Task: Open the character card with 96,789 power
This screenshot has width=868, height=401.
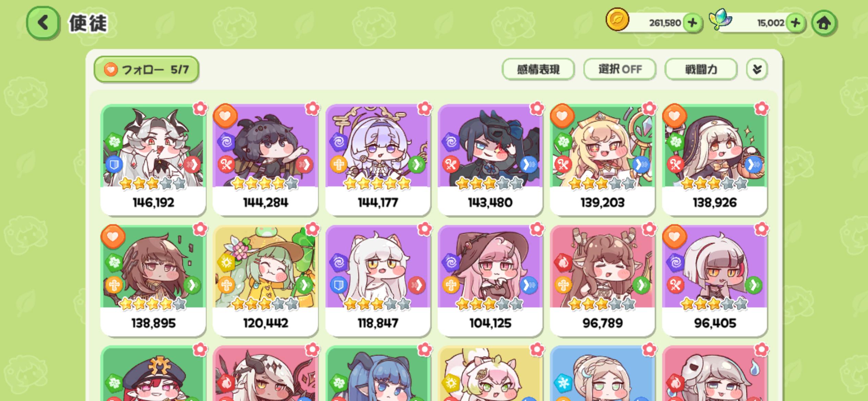Action: pos(602,280)
